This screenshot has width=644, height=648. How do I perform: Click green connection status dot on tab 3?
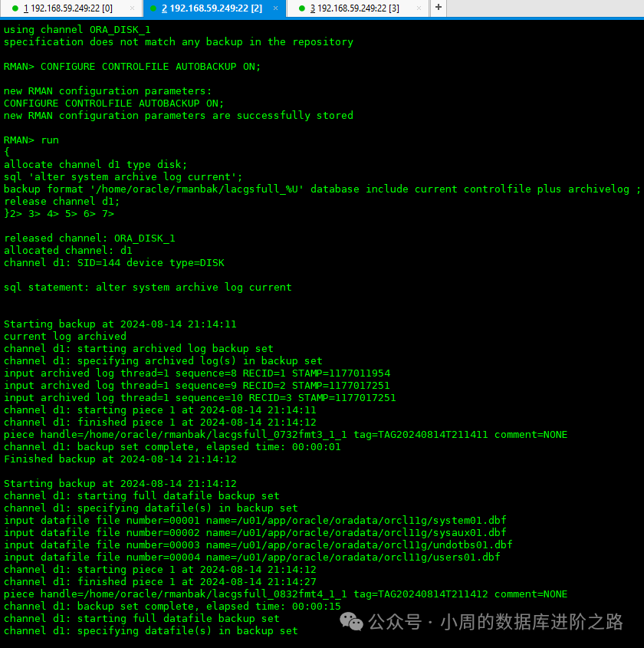coord(301,8)
